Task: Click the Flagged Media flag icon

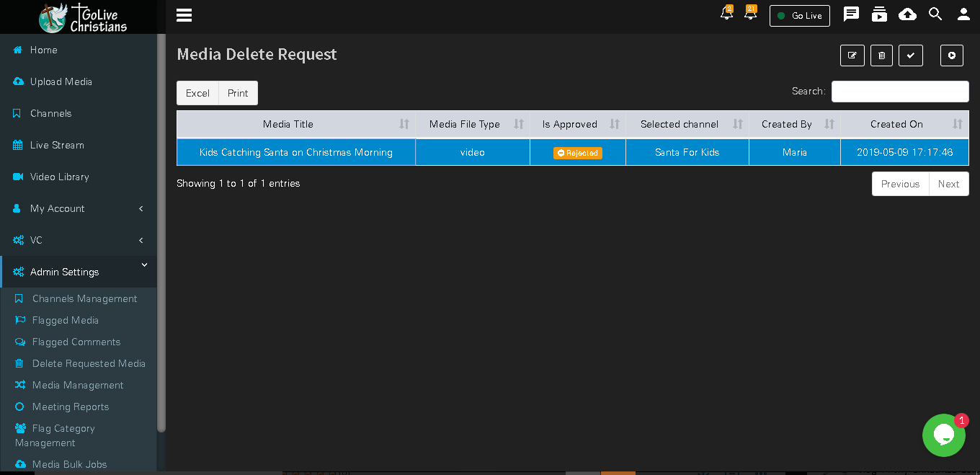Action: point(20,320)
